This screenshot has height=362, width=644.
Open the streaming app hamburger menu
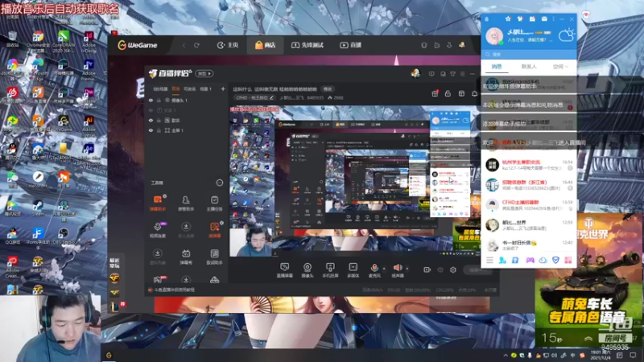462,74
